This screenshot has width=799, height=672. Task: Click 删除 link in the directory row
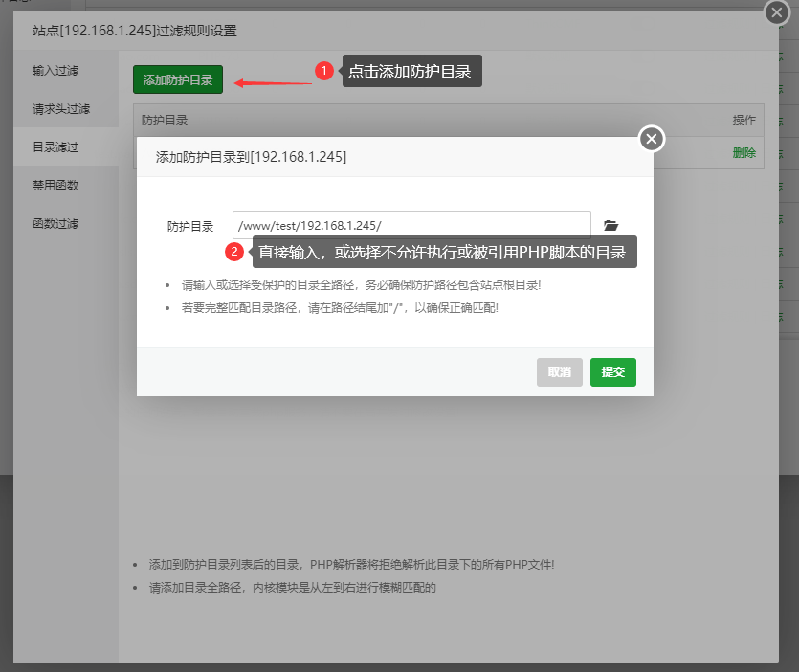[744, 152]
